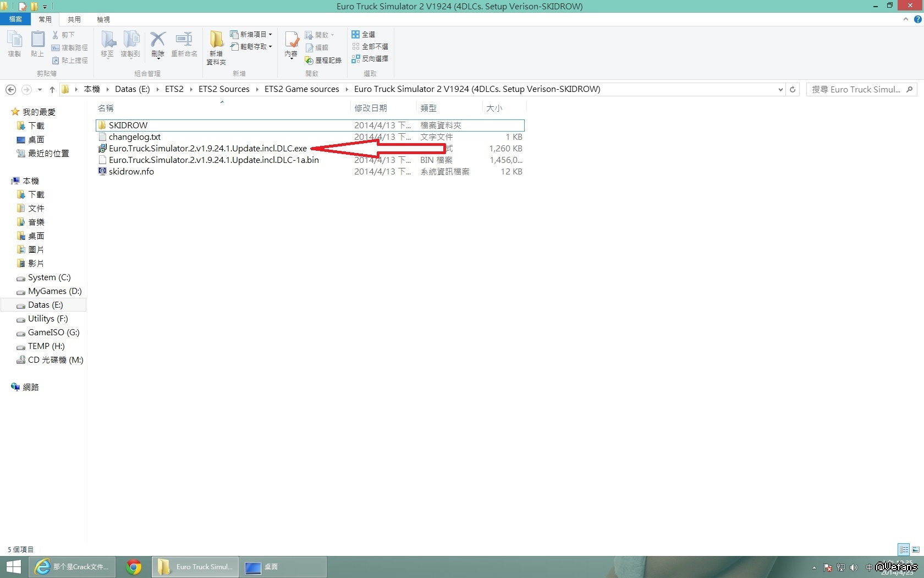Select the changelog.txt file
Viewport: 924px width, 578px height.
[x=310, y=137]
